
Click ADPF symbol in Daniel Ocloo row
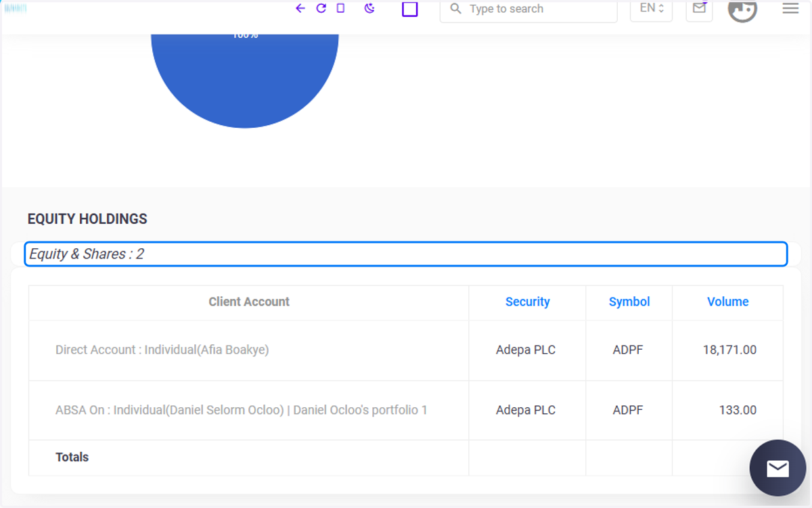(628, 410)
